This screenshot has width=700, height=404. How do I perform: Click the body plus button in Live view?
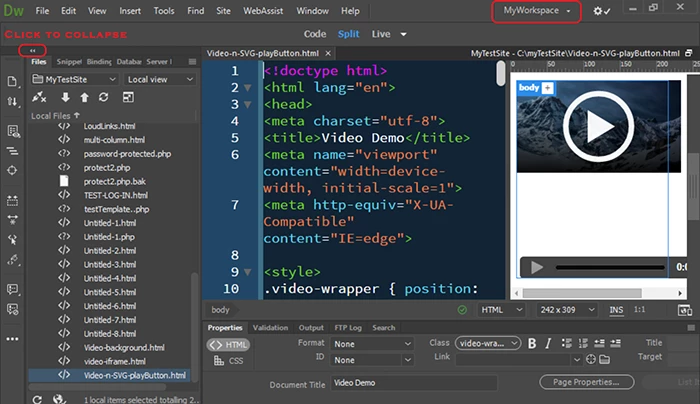pos(547,88)
